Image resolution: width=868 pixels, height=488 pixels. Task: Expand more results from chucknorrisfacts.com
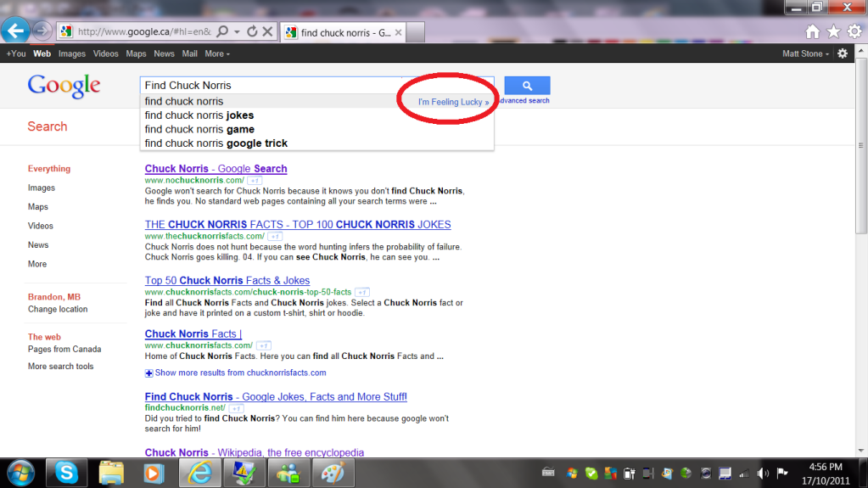(240, 373)
